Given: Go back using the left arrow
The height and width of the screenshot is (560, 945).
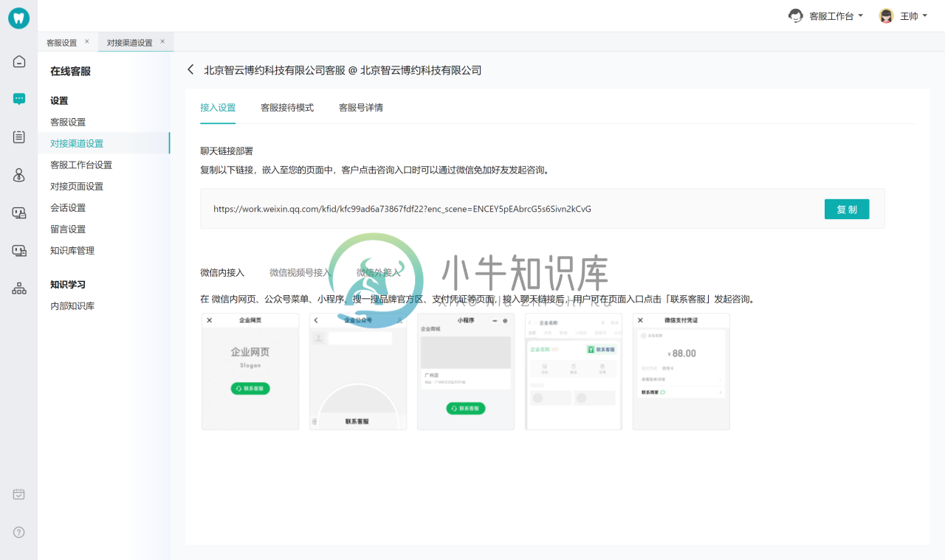Looking at the screenshot, I should pos(190,69).
